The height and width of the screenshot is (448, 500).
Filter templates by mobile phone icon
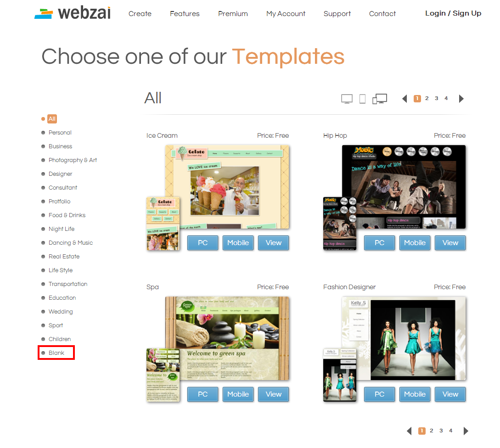coord(362,99)
